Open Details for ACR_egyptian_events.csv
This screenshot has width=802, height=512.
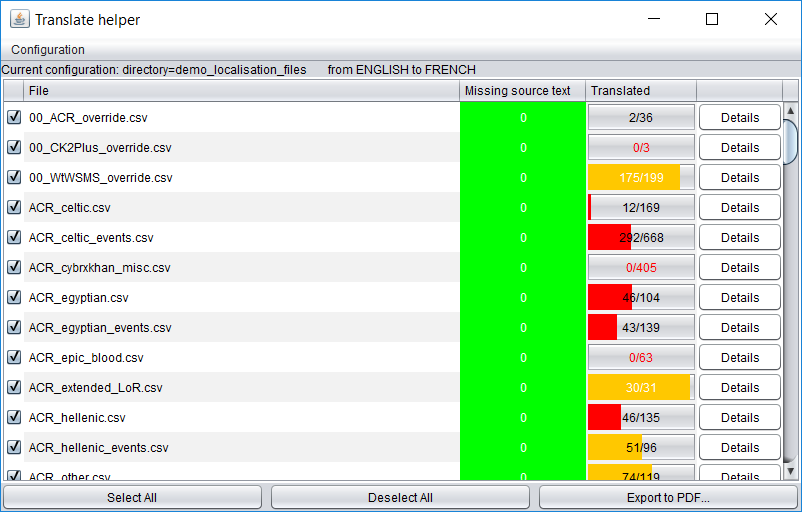click(x=740, y=328)
